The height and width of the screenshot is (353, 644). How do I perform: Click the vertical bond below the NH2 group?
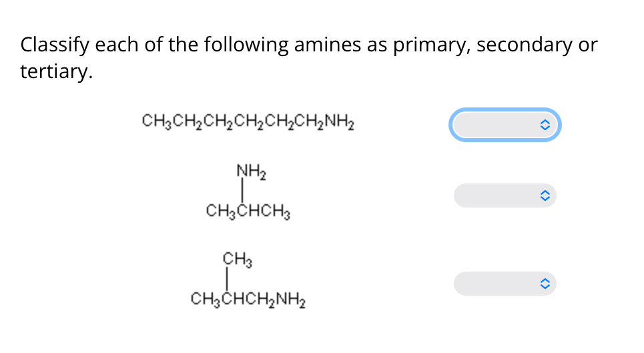click(x=242, y=192)
